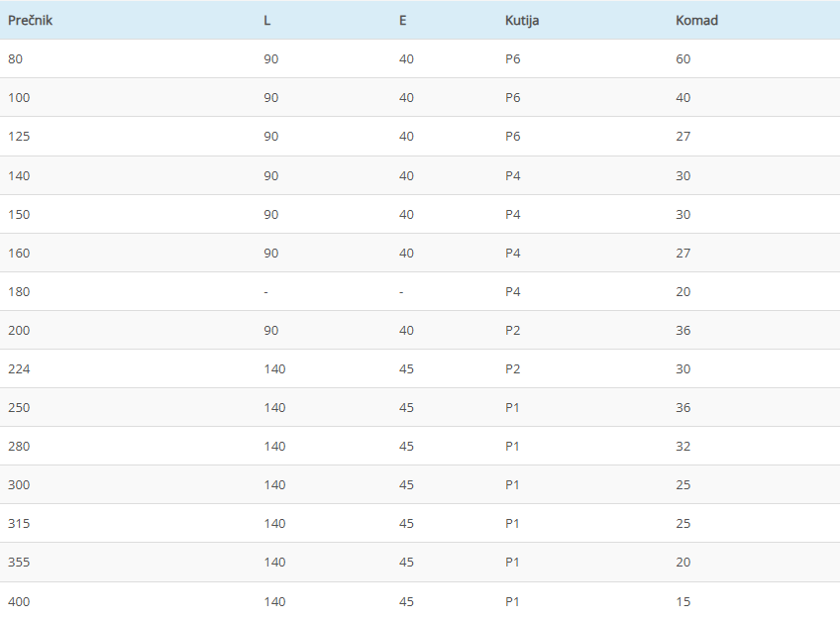Viewport: 840px width, 620px height.
Task: Select the 180 cell in Prečnik column
Action: click(19, 291)
